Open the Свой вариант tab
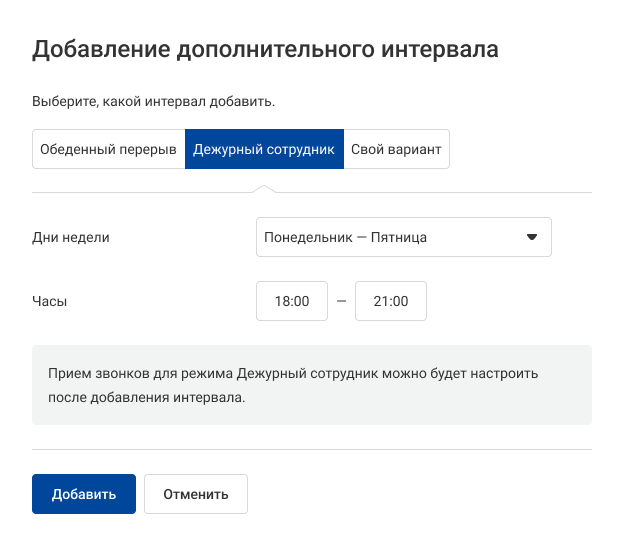Image resolution: width=624 pixels, height=547 pixels. pyautogui.click(x=396, y=149)
